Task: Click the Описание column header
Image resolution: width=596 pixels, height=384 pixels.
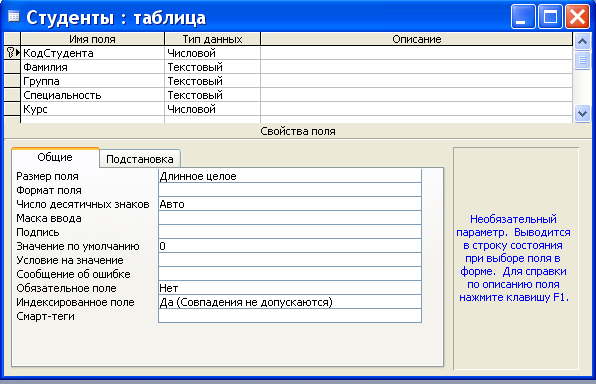Action: 417,39
